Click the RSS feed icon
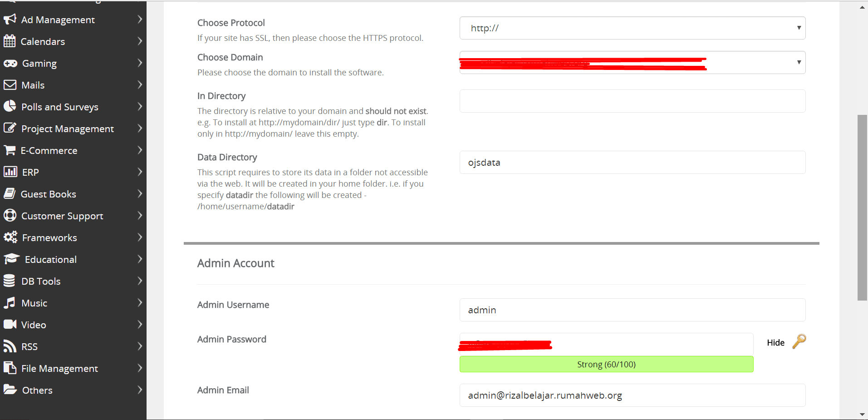Viewport: 868px width, 420px height. pyautogui.click(x=10, y=346)
